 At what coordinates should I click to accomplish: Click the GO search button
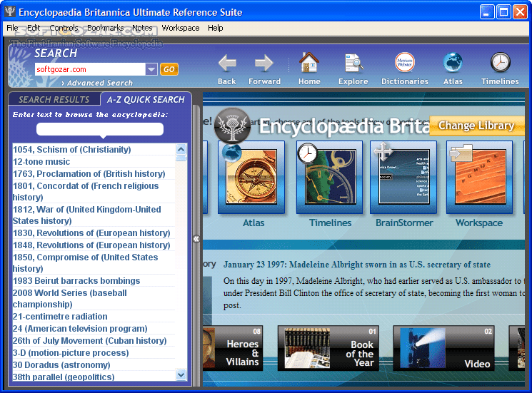169,69
